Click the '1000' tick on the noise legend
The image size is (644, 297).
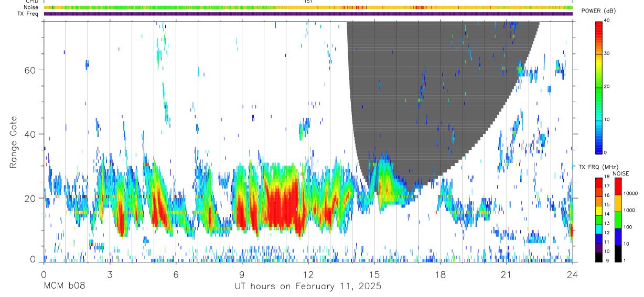[628, 210]
